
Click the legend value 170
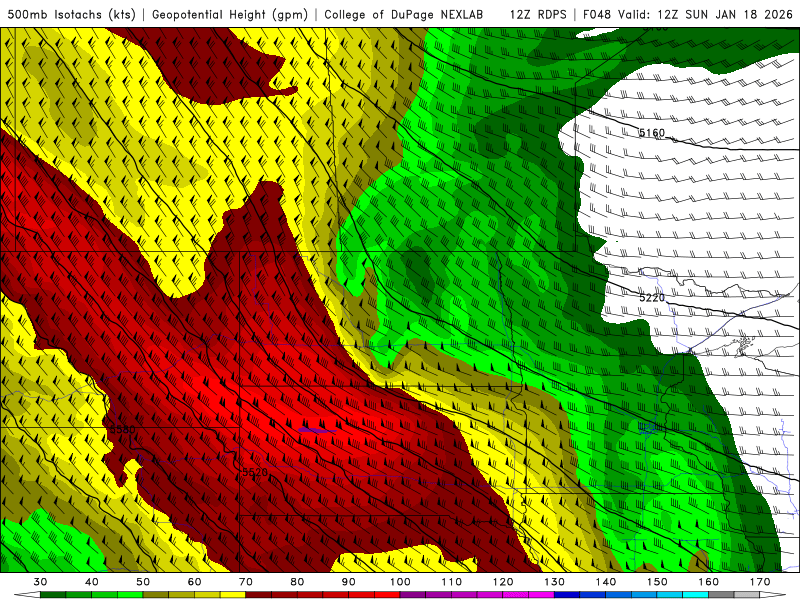[760, 582]
